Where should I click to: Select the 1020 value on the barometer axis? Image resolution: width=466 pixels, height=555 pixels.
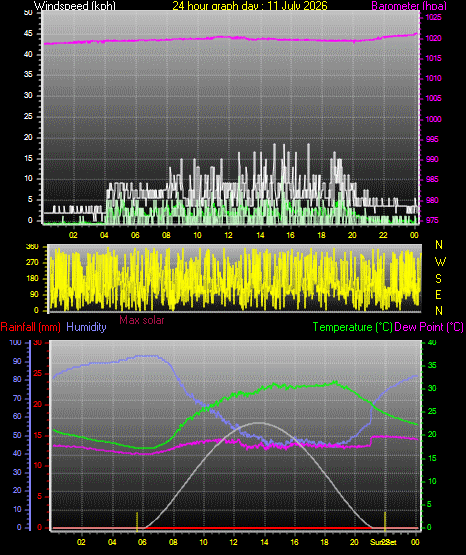pos(433,38)
